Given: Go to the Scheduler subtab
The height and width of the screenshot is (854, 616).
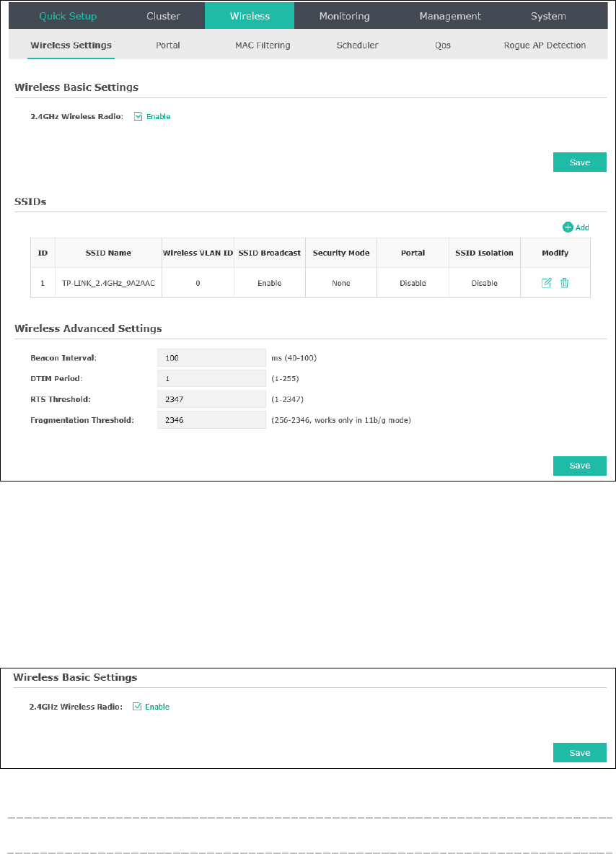Looking at the screenshot, I should [358, 45].
